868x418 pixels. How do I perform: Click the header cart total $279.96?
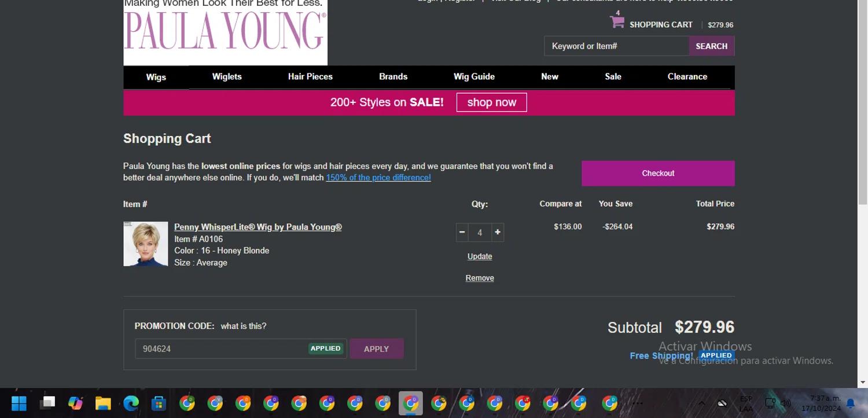tap(720, 25)
